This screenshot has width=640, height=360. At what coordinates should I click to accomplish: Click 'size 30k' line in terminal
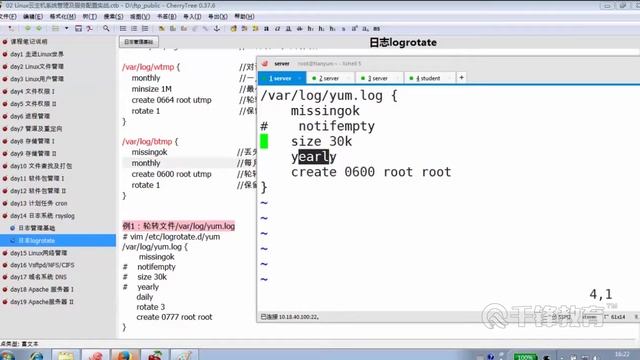[321, 142]
